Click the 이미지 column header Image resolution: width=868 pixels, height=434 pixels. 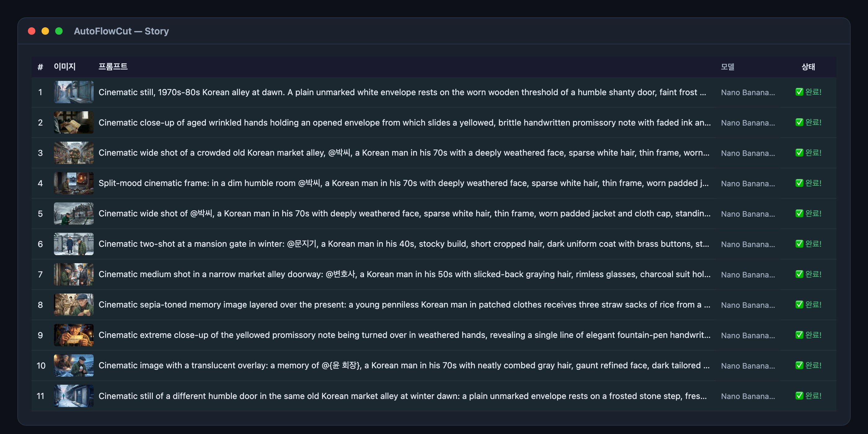coord(65,67)
